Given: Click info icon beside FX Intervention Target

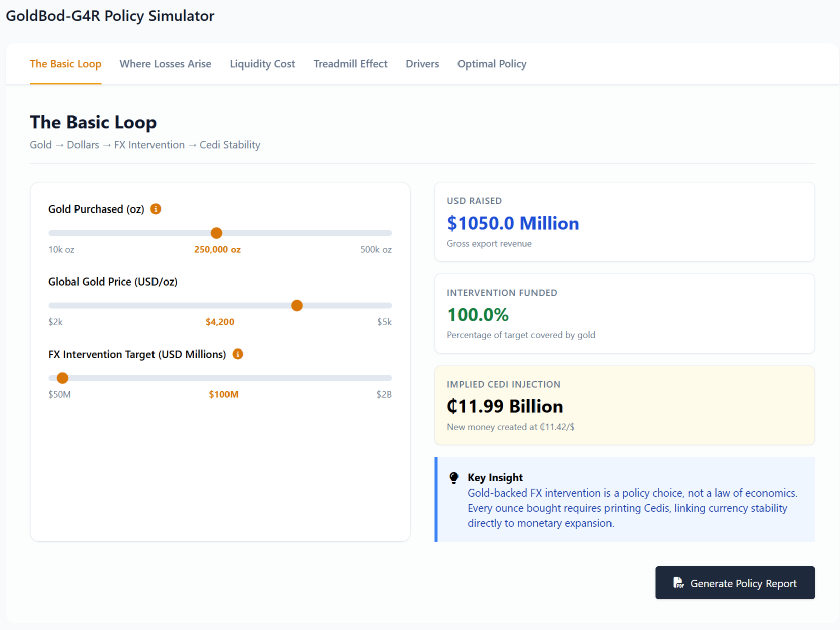Looking at the screenshot, I should (237, 354).
